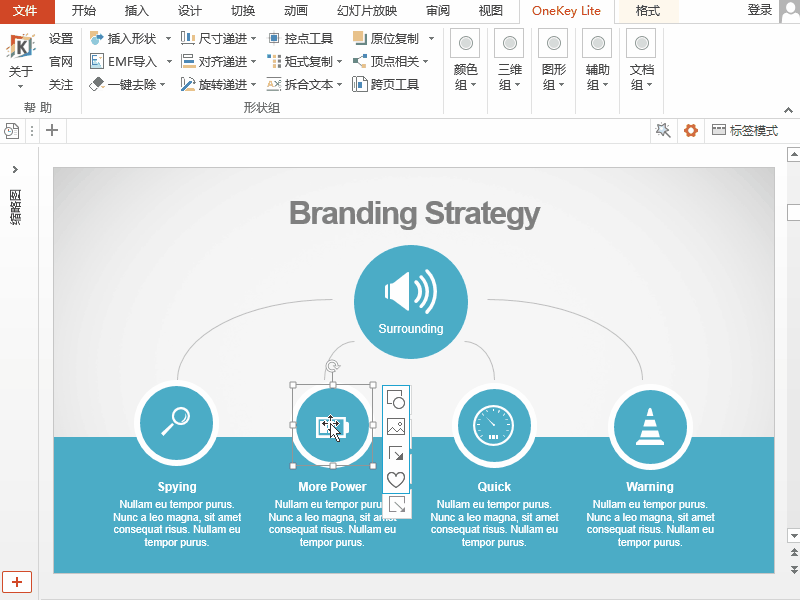The width and height of the screenshot is (800, 600).
Task: Click the shapes icon in the floating toolbar
Action: [x=396, y=399]
